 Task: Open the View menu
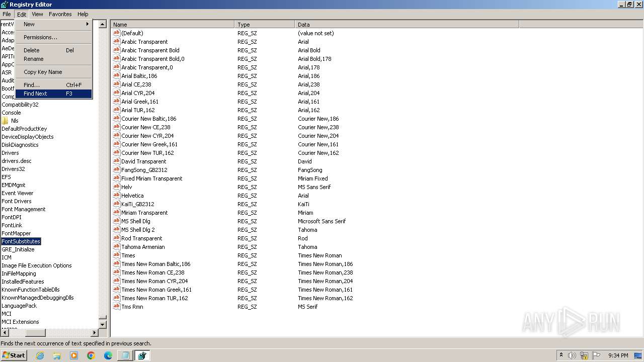pyautogui.click(x=38, y=14)
